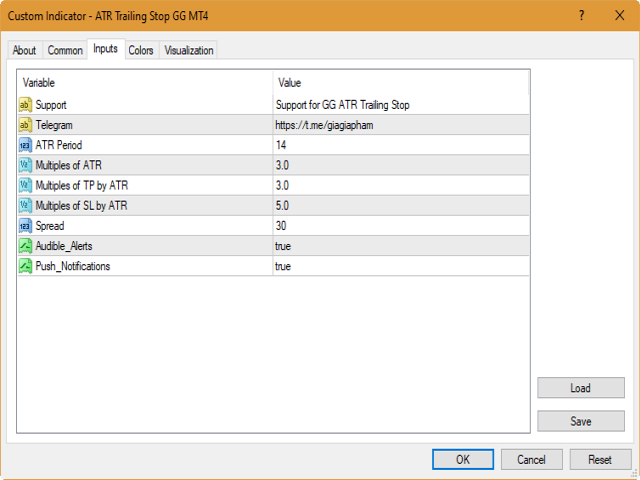640x480 pixels.
Task: Click the string icon beside Telegram
Action: tap(25, 125)
